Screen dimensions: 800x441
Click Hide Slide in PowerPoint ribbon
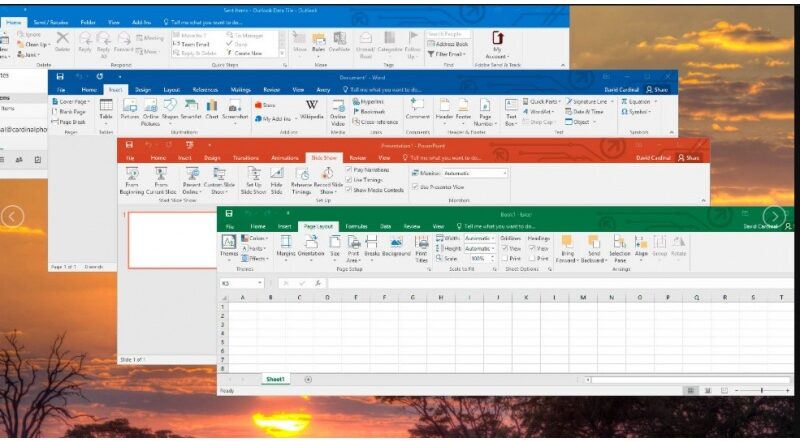[x=277, y=181]
